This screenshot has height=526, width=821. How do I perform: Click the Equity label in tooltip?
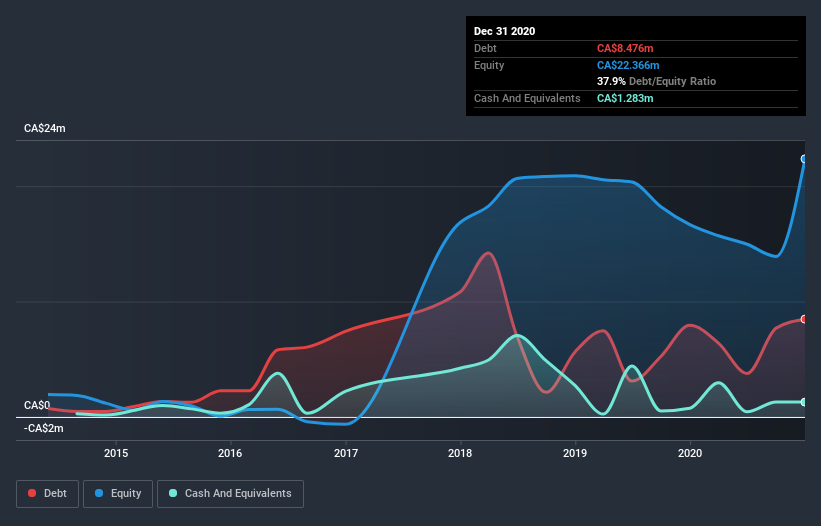tap(489, 65)
